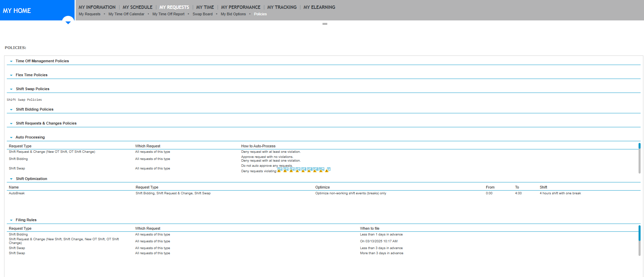
Task: Open the MY TRACKING menu
Action: (282, 7)
